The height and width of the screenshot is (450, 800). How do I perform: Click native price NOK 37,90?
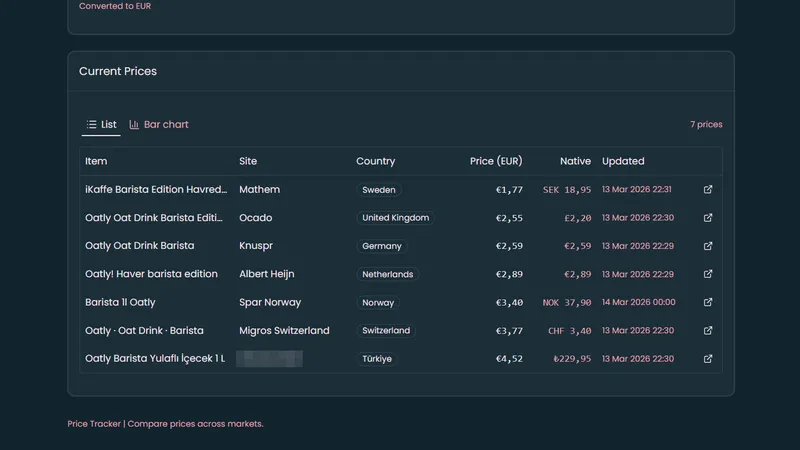[567, 303]
